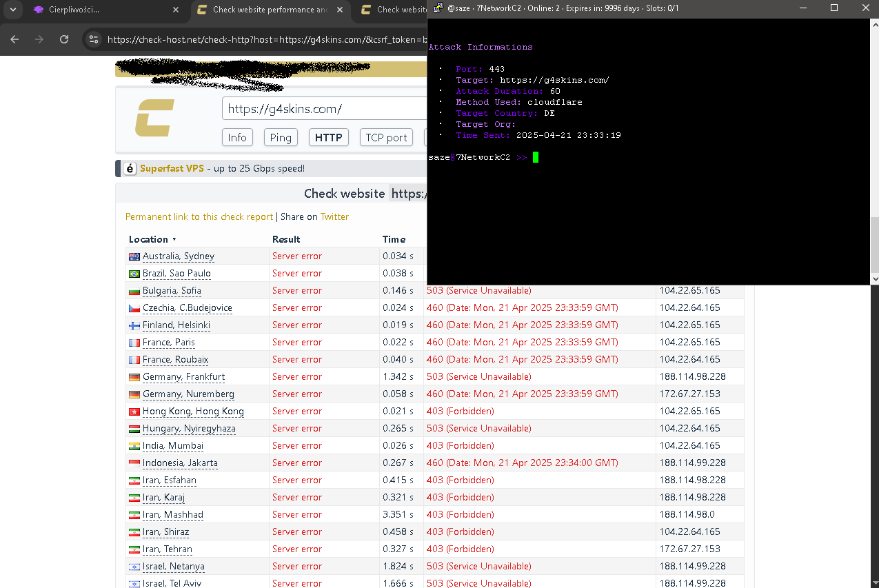The image size is (879, 588).
Task: Click the Bulgaria flag icon
Action: (134, 291)
